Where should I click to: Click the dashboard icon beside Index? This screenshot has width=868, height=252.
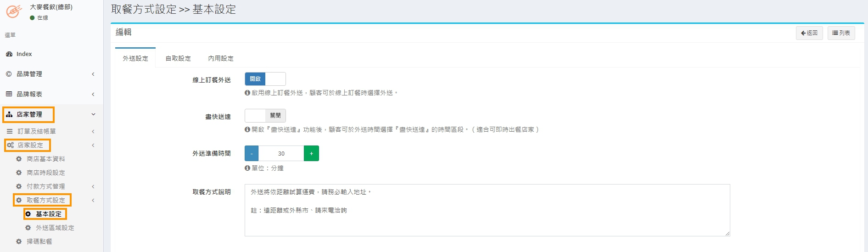point(9,54)
